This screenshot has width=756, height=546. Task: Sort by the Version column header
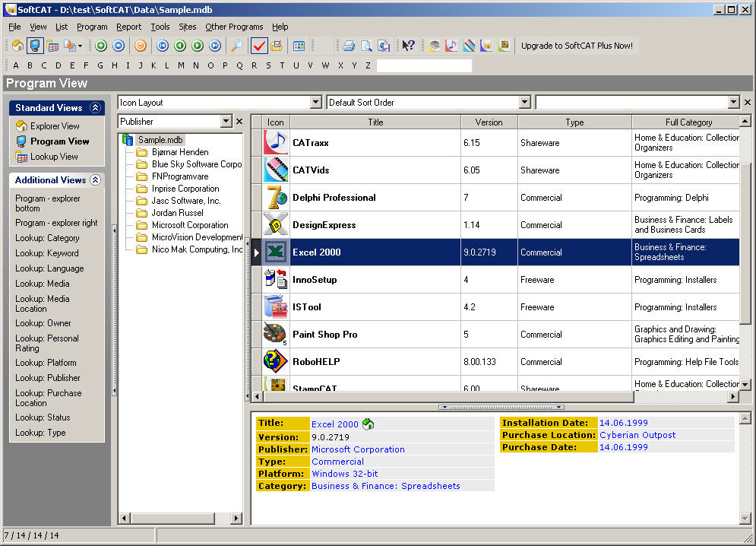(x=489, y=122)
